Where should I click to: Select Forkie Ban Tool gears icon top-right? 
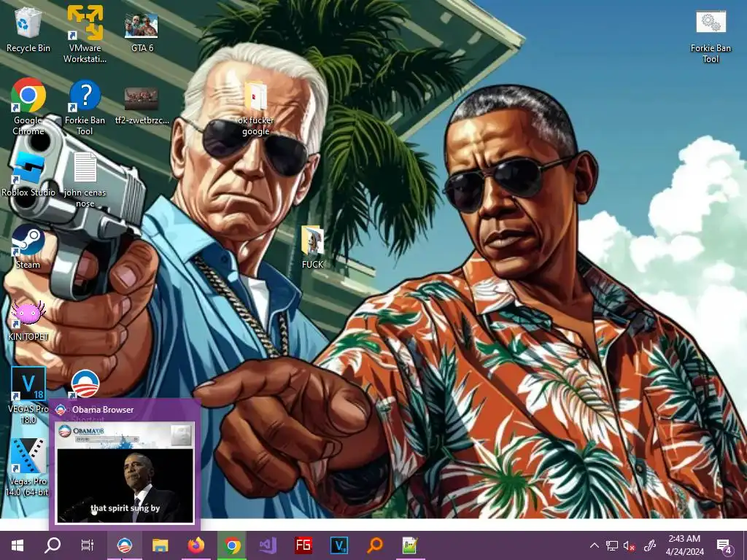[x=711, y=37]
